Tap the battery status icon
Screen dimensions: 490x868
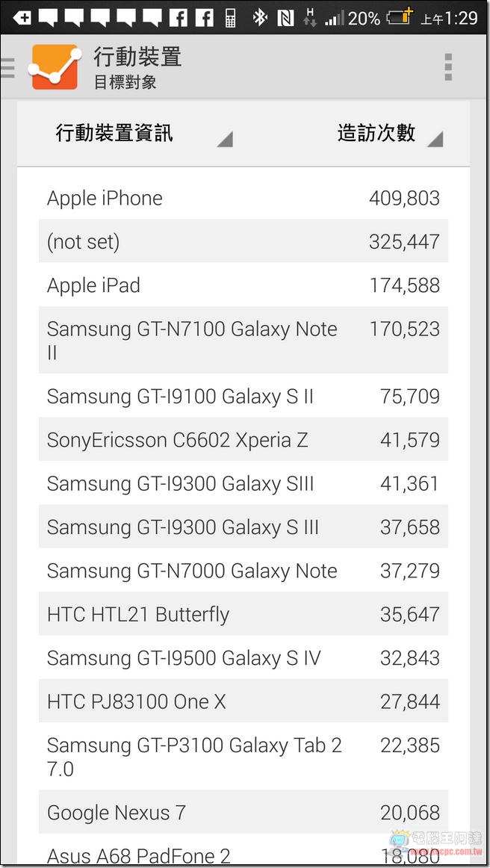point(400,18)
